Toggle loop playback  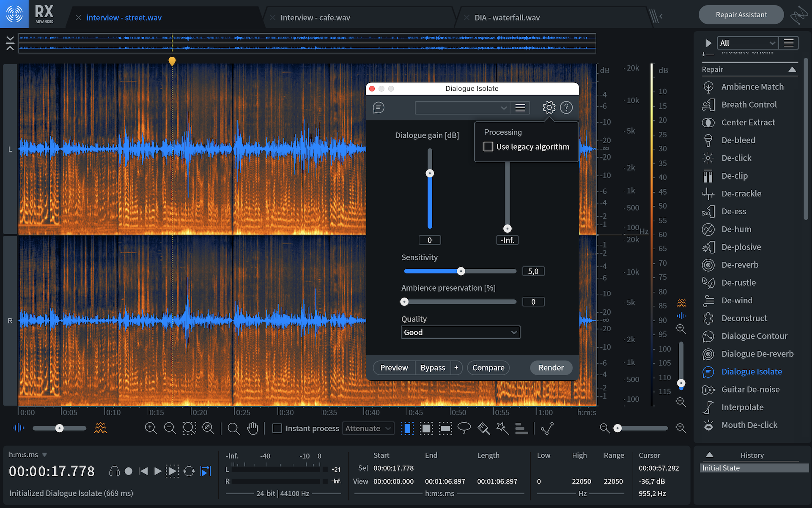tap(189, 471)
